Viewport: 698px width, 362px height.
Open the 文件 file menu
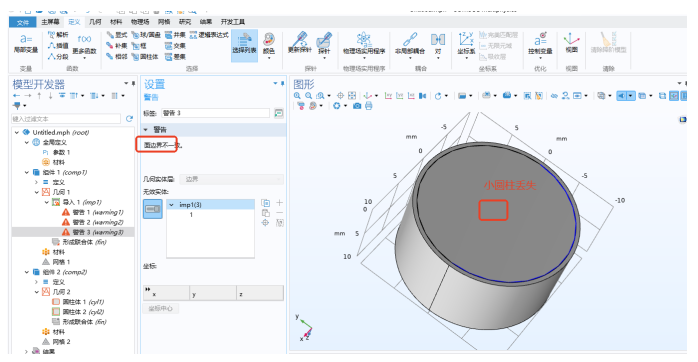click(22, 22)
